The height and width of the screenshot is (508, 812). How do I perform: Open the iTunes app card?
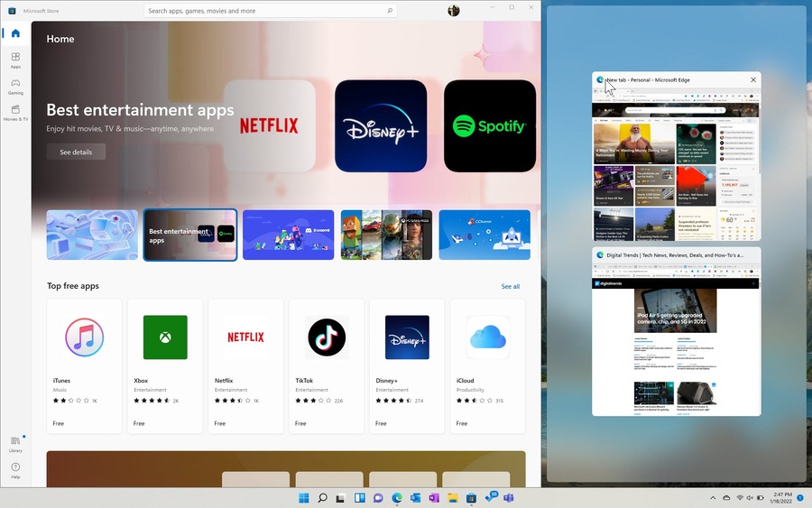85,366
